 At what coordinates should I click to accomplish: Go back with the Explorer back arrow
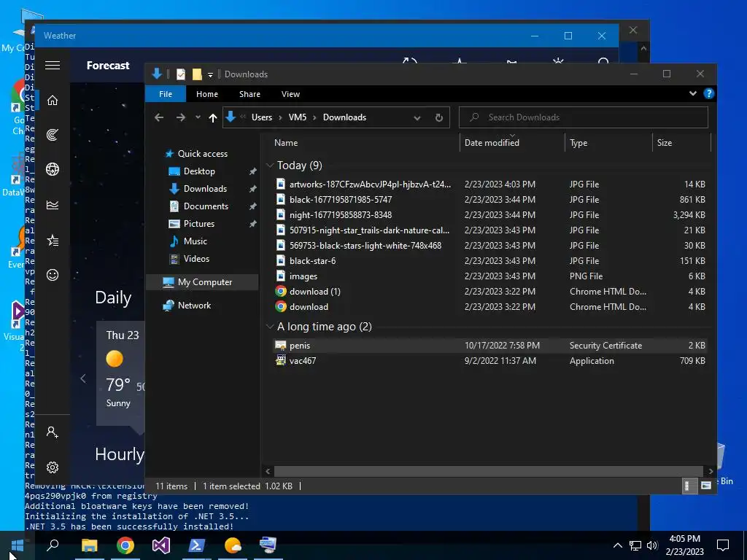159,117
